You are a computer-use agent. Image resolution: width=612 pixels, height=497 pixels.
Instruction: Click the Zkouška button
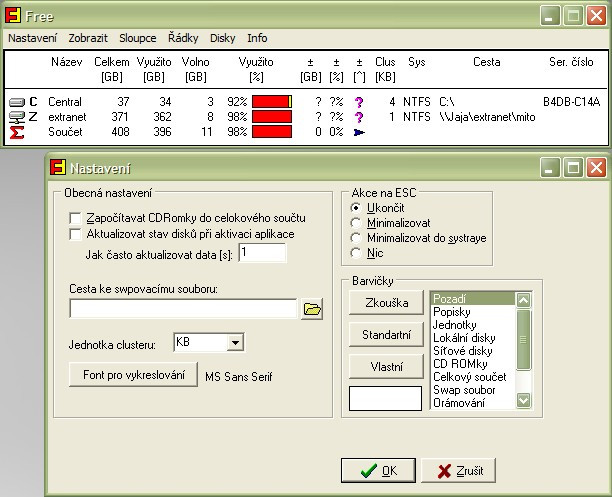(386, 303)
